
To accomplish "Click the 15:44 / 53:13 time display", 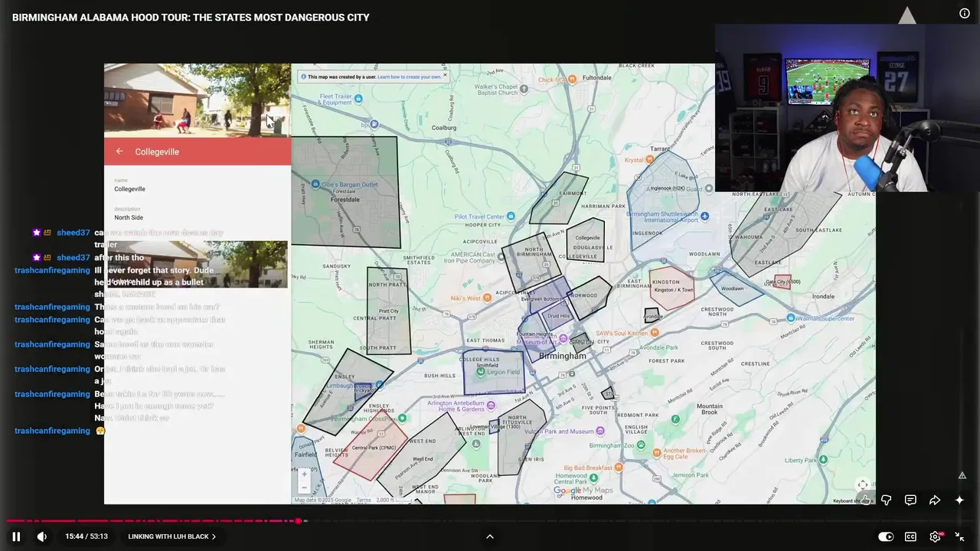I will [x=87, y=536].
